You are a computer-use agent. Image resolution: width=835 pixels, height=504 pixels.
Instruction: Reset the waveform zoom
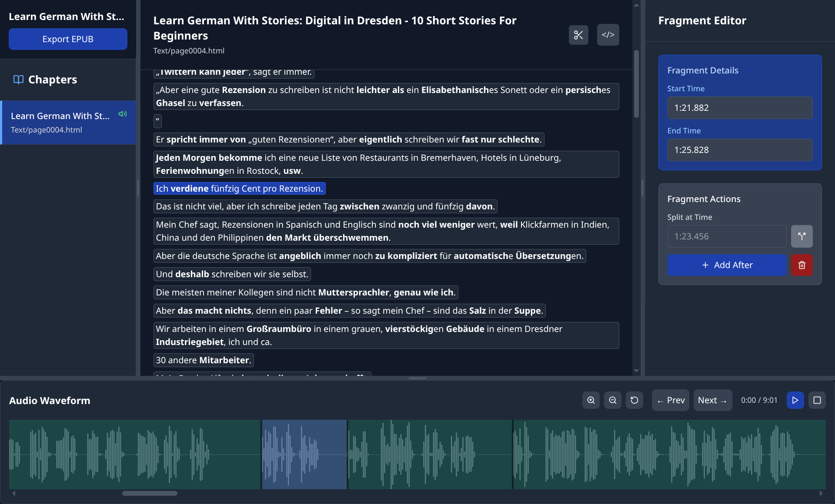click(x=635, y=400)
